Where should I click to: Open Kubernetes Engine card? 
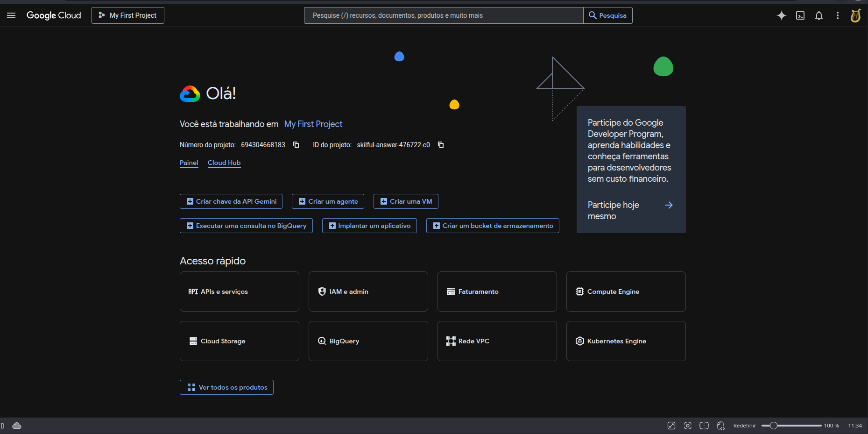pos(626,341)
